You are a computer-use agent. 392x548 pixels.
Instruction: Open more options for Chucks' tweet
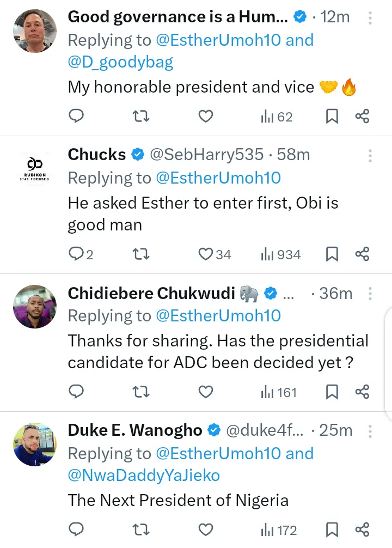(x=370, y=156)
